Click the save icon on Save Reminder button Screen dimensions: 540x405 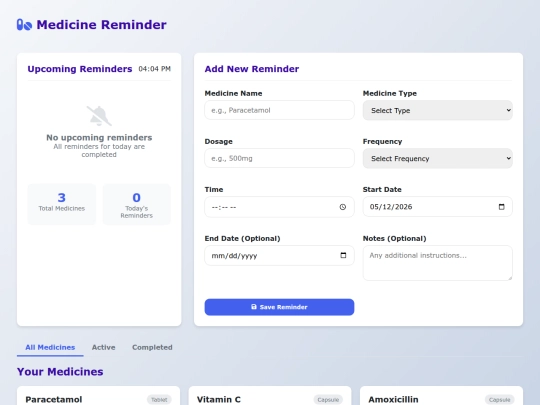pyautogui.click(x=254, y=307)
